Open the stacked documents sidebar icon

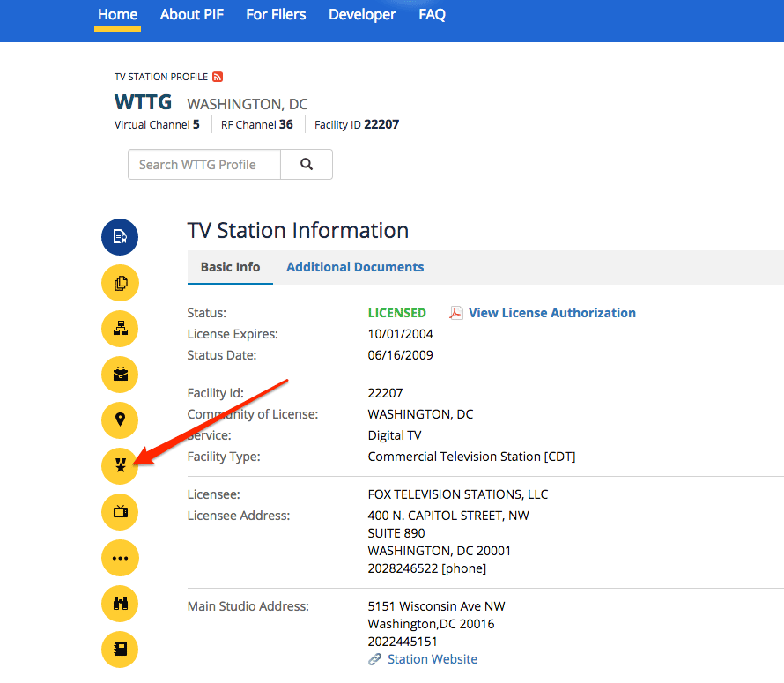(x=120, y=283)
